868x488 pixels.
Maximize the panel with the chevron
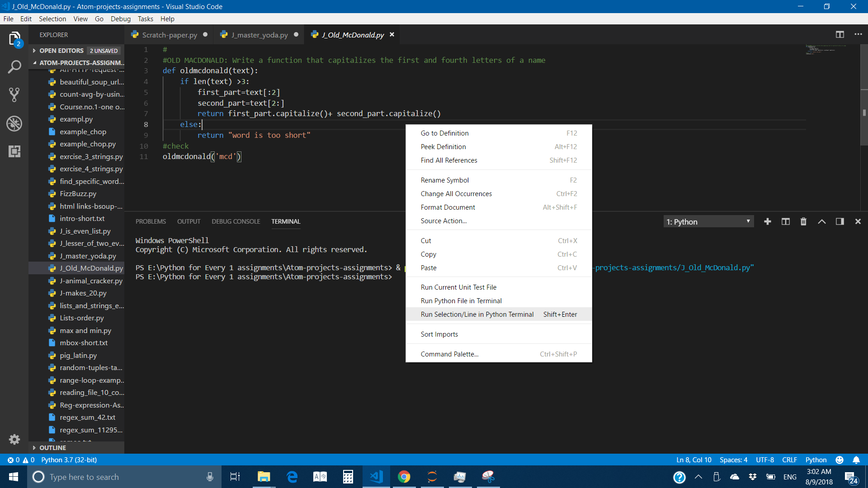[822, 221]
